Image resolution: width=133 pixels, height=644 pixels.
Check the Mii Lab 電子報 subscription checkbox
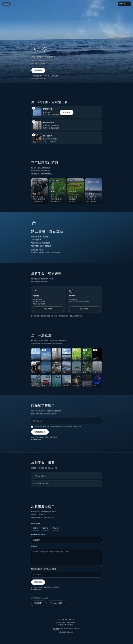[32, 426]
